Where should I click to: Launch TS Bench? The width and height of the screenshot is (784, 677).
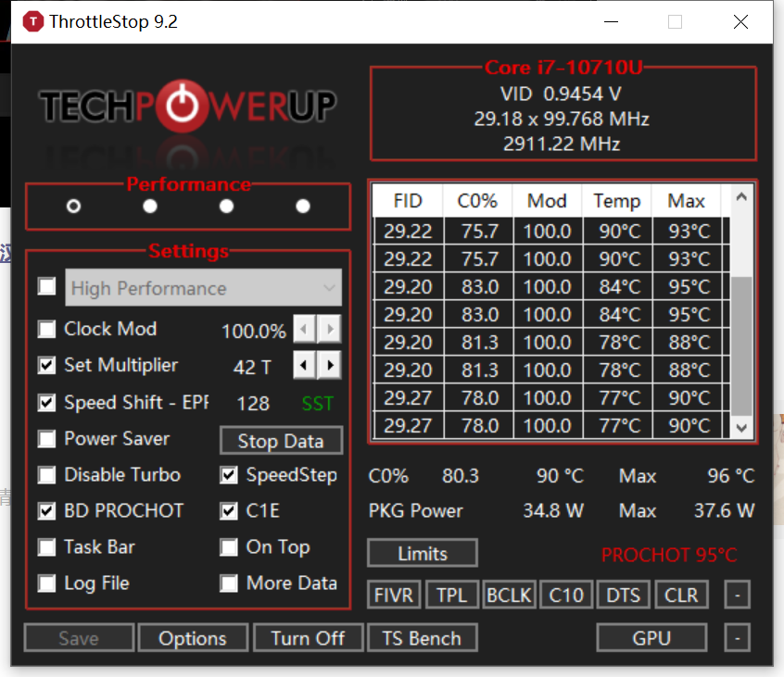423,638
